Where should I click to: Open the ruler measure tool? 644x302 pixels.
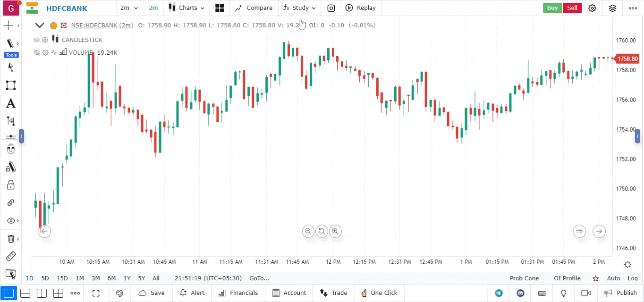pyautogui.click(x=10, y=257)
